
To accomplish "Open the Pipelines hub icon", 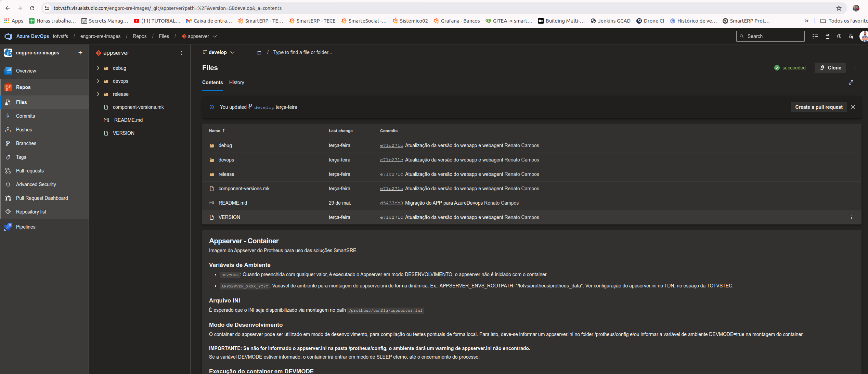I will [x=8, y=227].
